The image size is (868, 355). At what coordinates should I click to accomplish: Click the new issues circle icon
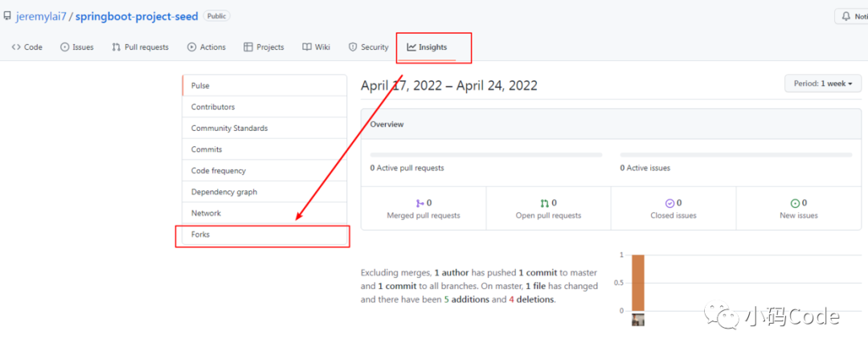795,203
